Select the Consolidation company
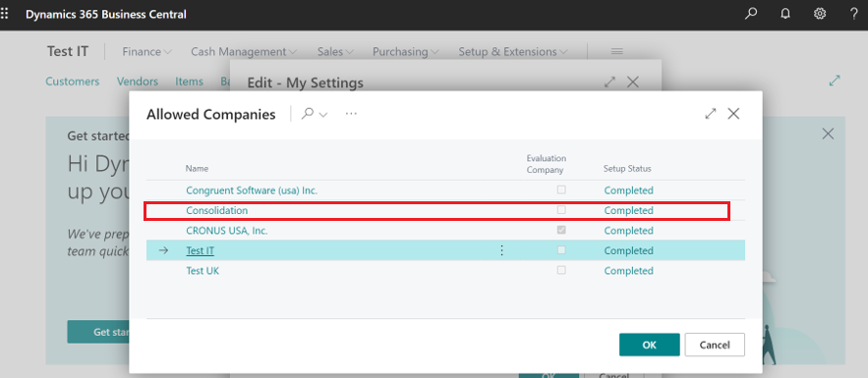Viewport: 868px width, 378px height. pos(217,210)
